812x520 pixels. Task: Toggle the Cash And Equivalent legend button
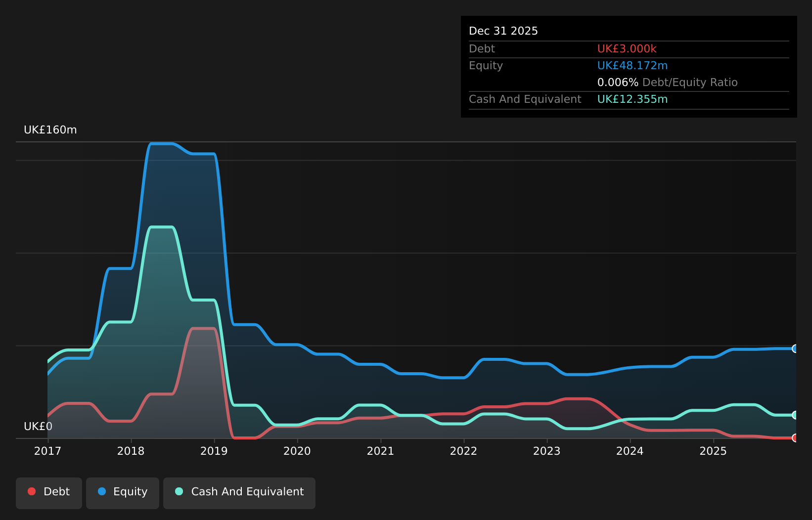(x=239, y=493)
